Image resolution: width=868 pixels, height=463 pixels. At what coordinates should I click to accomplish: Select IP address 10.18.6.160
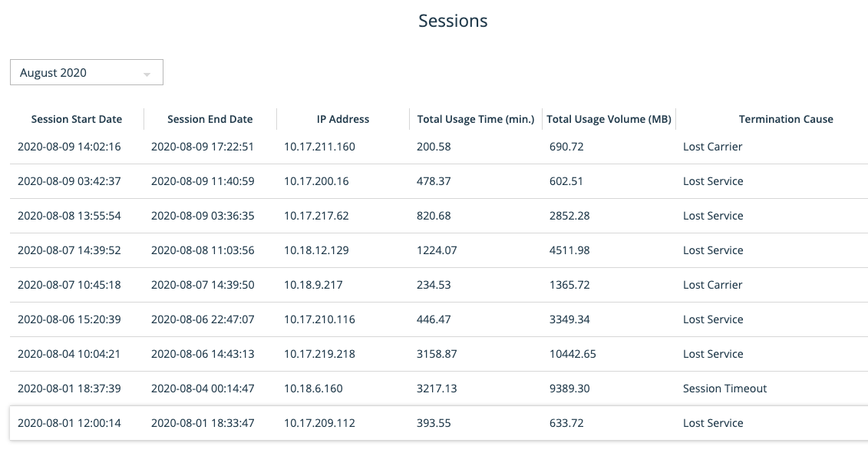tap(313, 389)
